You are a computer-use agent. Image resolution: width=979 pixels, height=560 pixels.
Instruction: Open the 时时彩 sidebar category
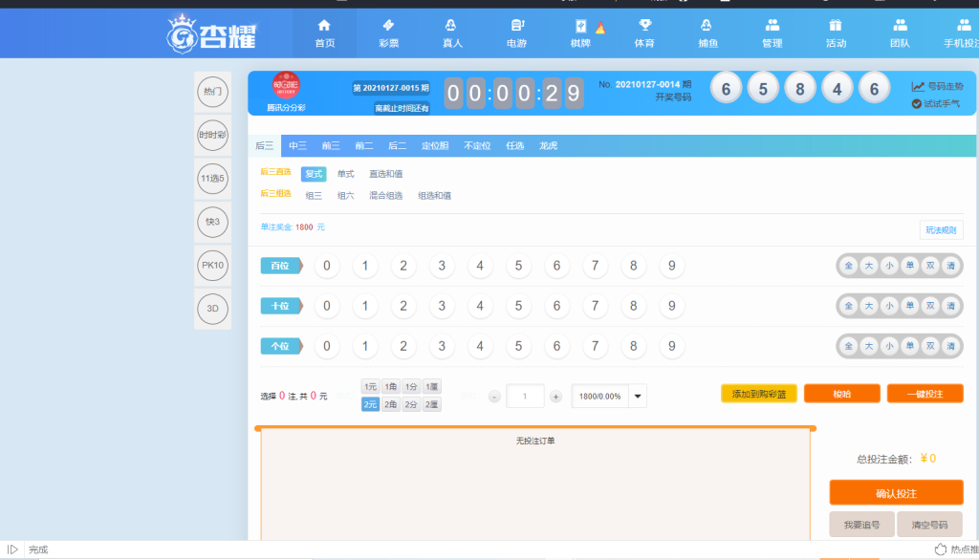[212, 136]
